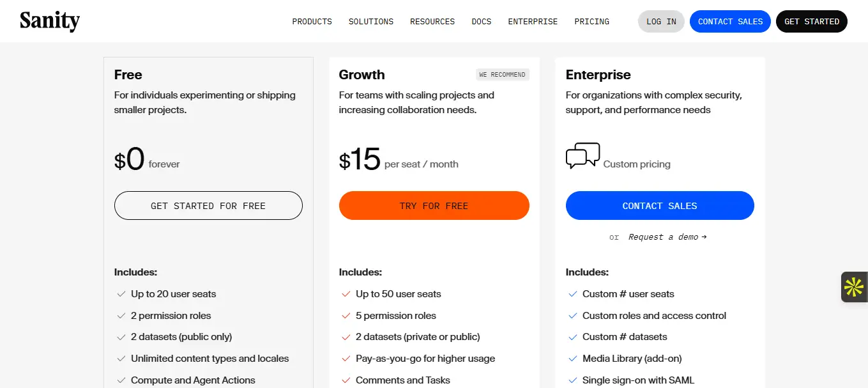This screenshot has width=868, height=388.
Task: Click checkmark beside Media Library (add-on)
Action: coord(572,359)
